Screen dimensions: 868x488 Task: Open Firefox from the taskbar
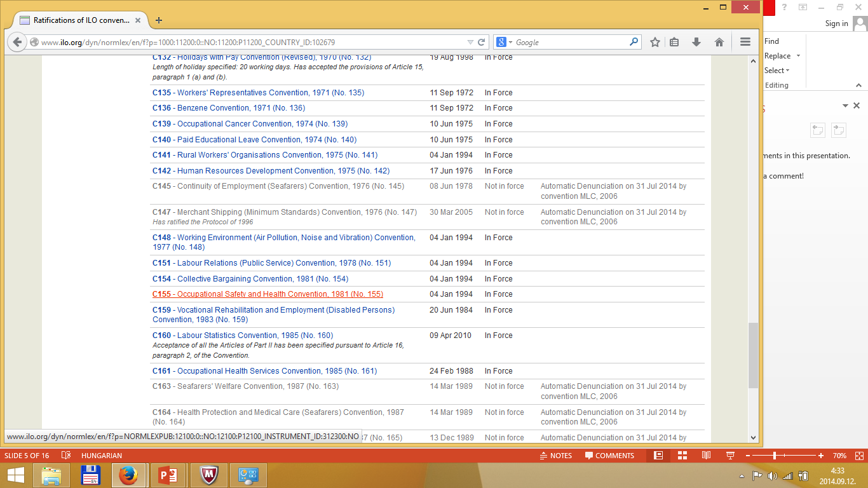pos(129,475)
